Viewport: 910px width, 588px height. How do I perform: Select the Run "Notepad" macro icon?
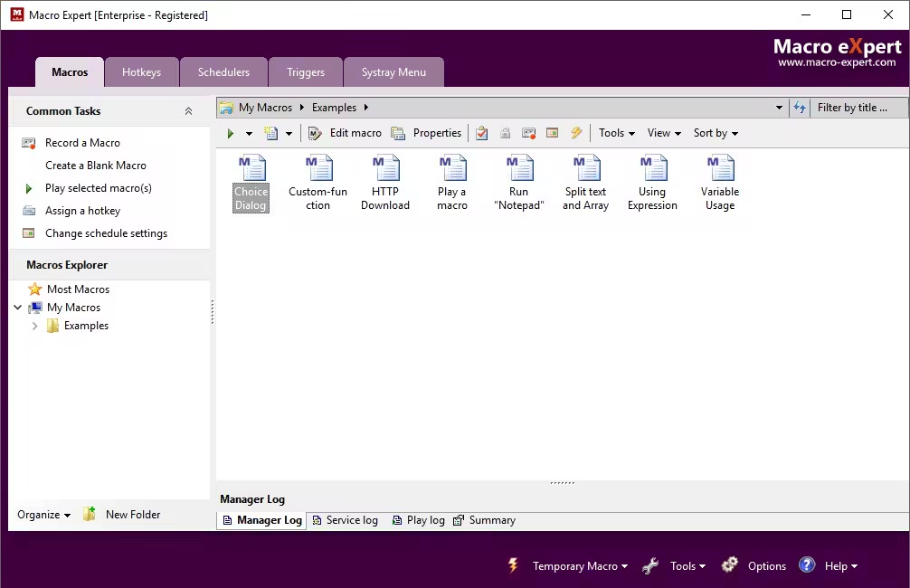click(x=519, y=169)
